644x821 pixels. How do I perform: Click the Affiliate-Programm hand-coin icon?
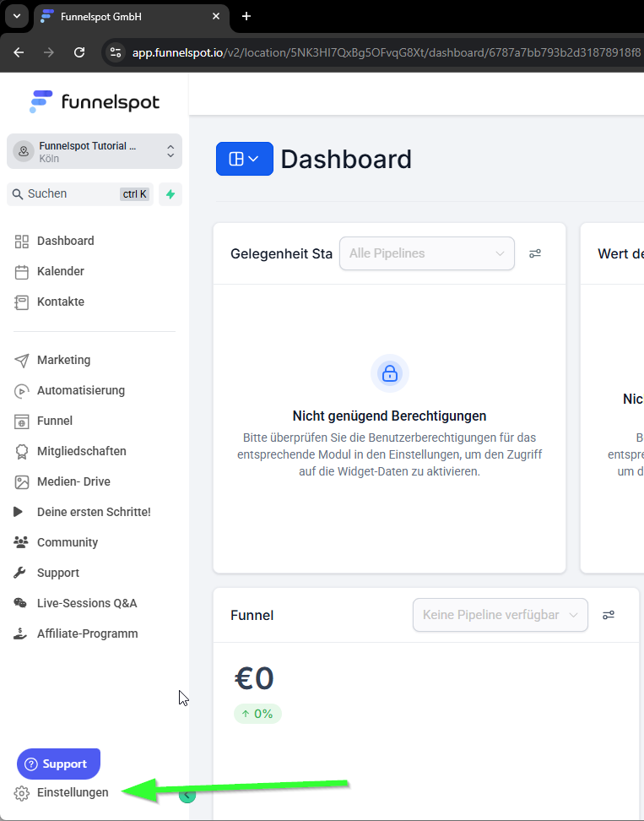(20, 633)
